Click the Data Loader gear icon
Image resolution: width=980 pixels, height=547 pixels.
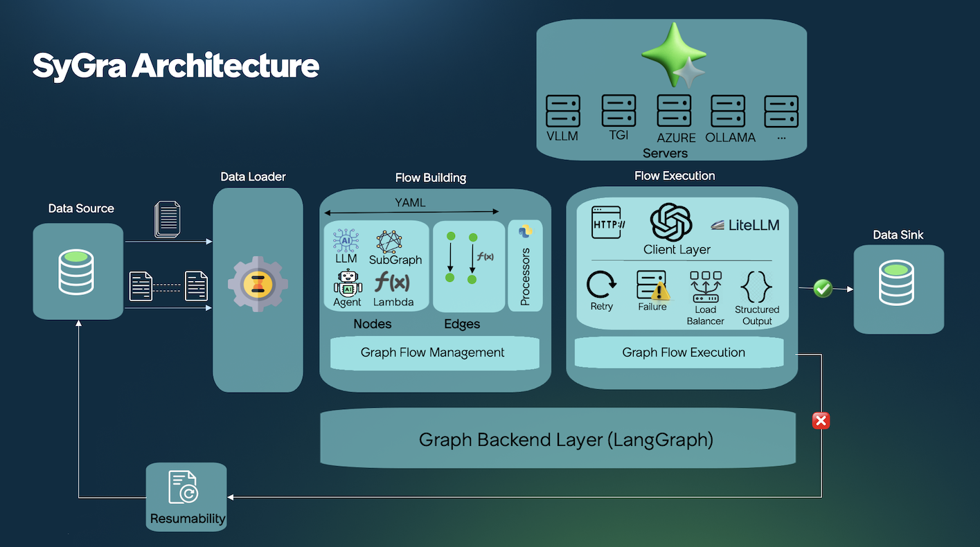point(258,284)
